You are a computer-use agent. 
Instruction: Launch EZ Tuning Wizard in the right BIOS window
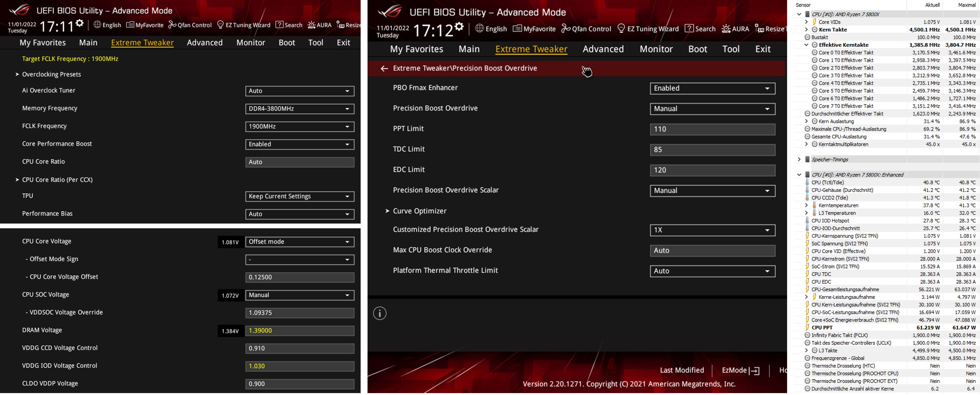pyautogui.click(x=648, y=29)
